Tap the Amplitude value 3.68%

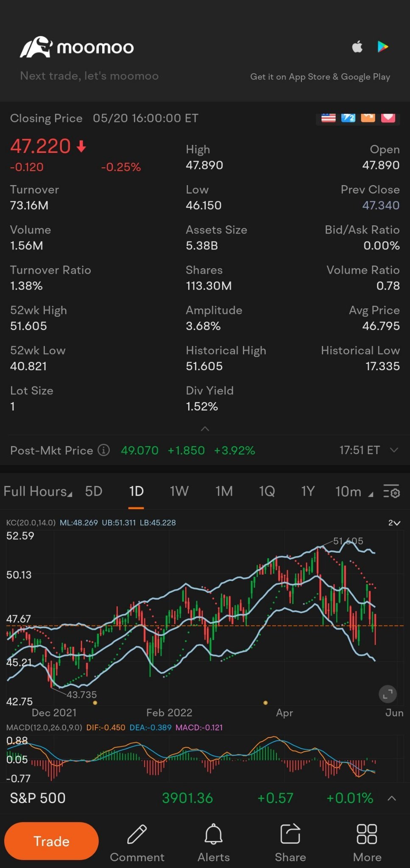pos(203,326)
